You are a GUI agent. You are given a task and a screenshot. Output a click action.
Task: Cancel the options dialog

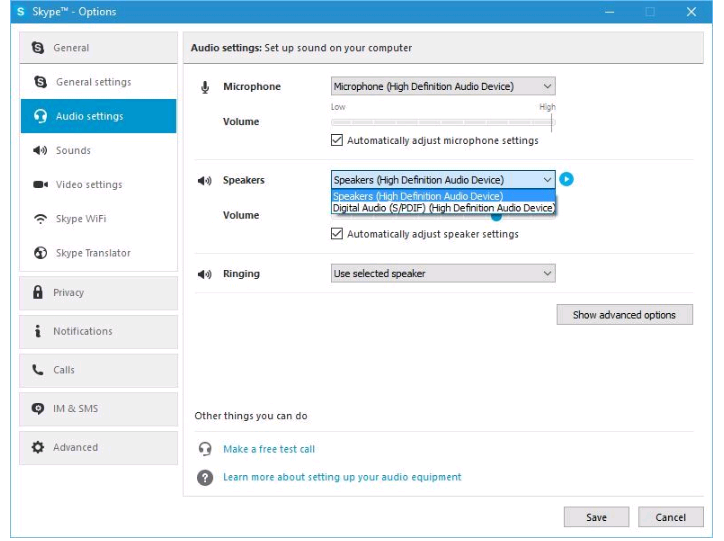tap(671, 517)
